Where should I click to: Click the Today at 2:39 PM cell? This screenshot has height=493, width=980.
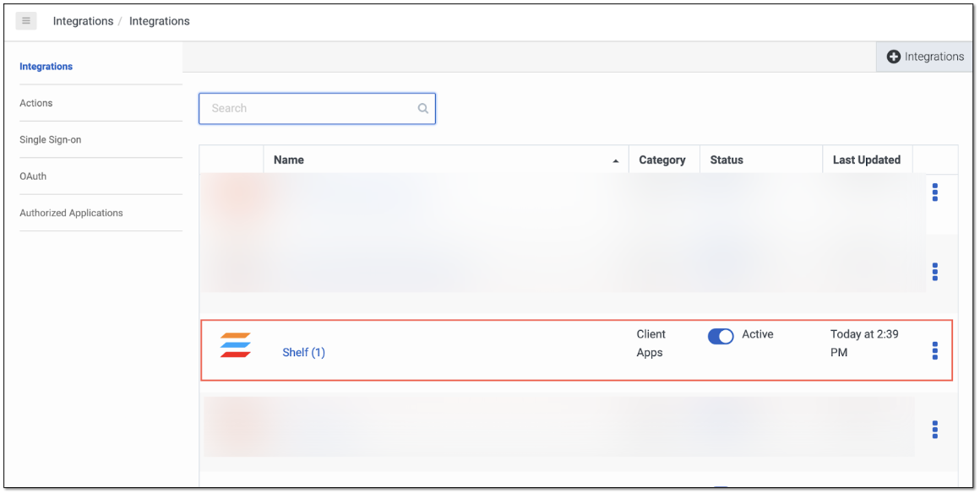[864, 343]
